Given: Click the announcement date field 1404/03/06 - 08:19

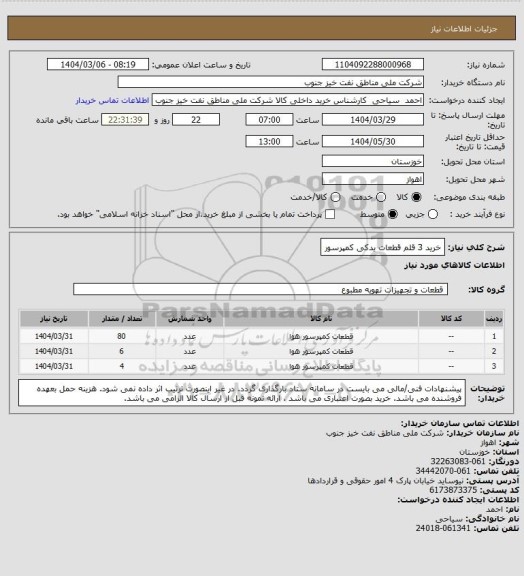Looking at the screenshot, I should [x=98, y=64].
